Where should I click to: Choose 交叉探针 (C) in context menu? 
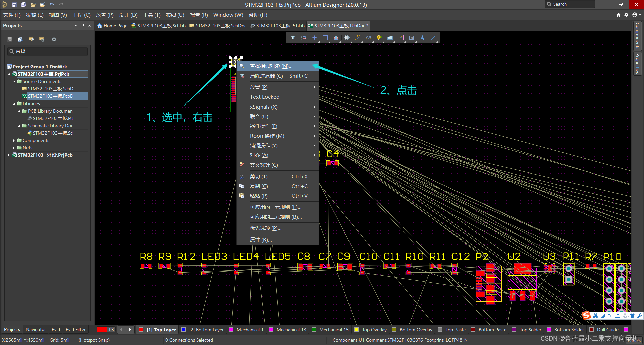click(278, 165)
